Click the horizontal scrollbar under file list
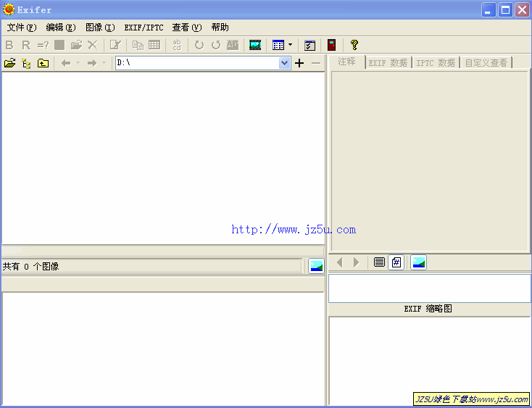 pyautogui.click(x=163, y=251)
